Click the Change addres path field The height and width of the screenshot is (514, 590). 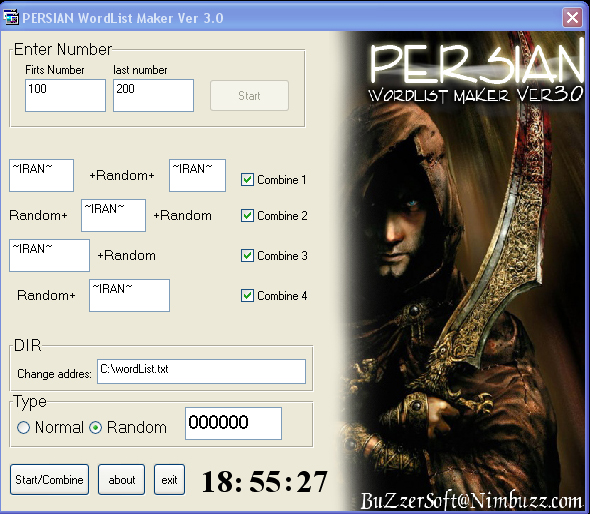click(201, 371)
